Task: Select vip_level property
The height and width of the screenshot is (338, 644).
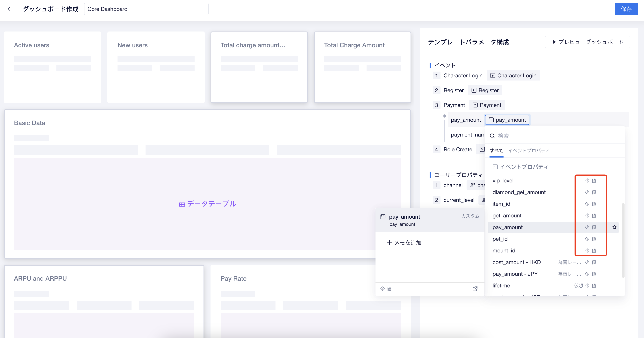Action: pos(553,181)
